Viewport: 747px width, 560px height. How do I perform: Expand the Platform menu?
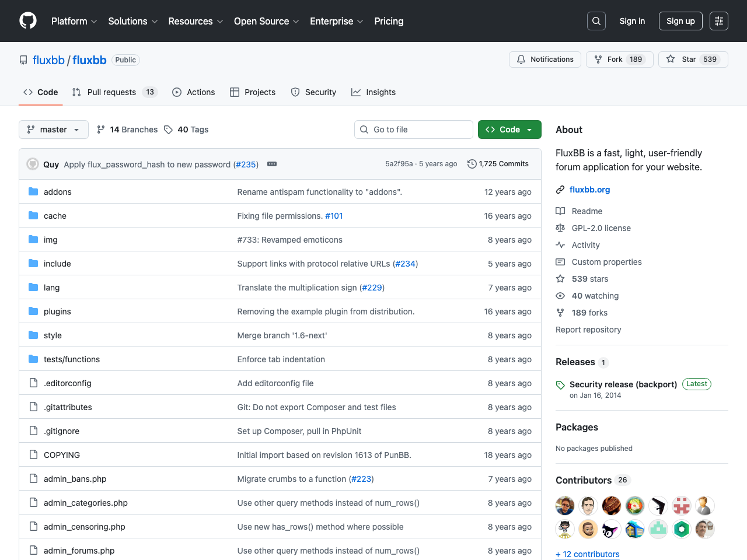(x=74, y=21)
